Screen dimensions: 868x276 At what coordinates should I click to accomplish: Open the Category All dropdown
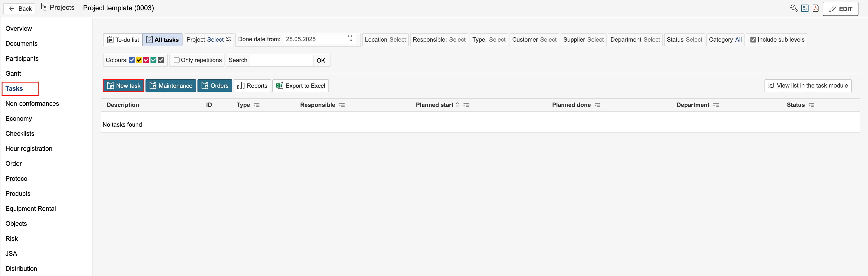pos(738,40)
